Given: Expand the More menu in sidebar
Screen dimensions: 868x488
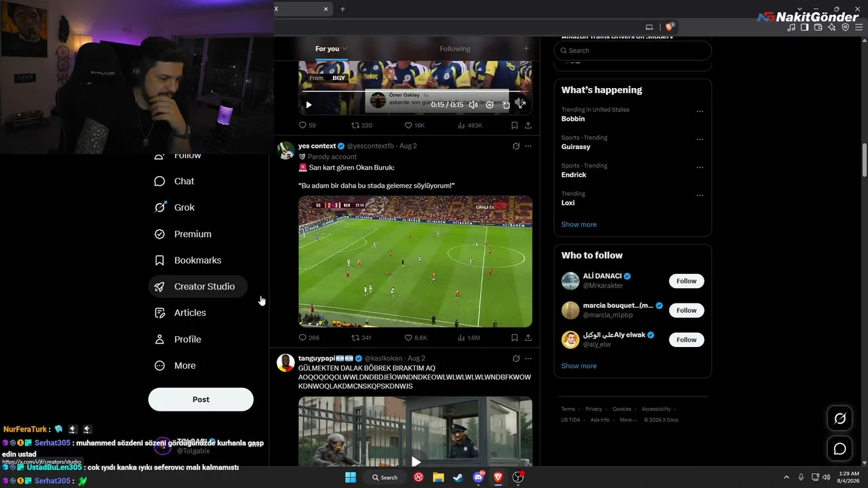Looking at the screenshot, I should click(x=175, y=365).
